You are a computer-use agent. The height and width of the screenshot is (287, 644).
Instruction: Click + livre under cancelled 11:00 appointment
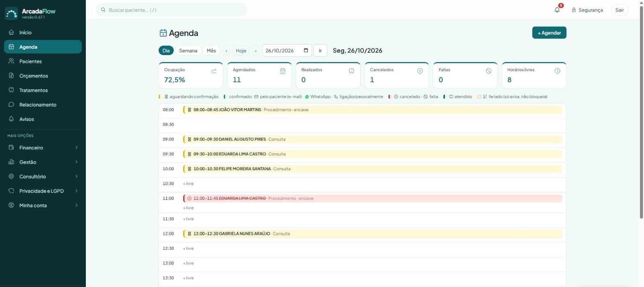coord(188,208)
